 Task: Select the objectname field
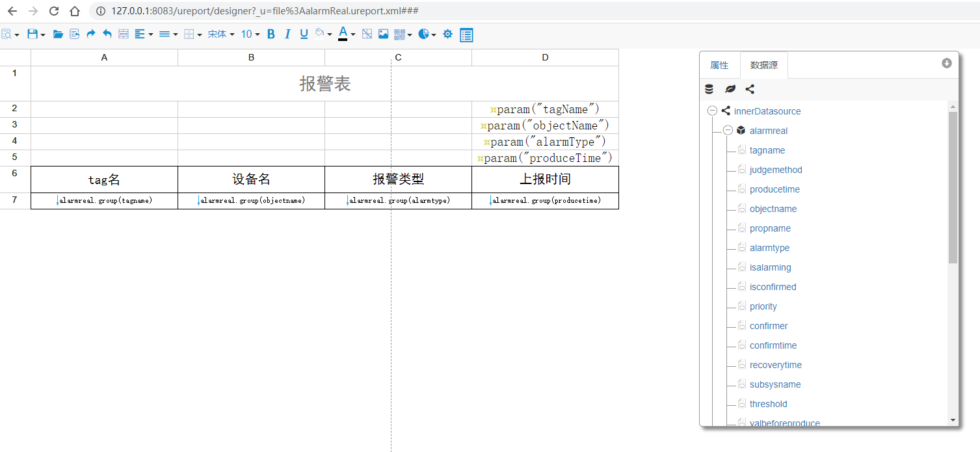point(773,209)
